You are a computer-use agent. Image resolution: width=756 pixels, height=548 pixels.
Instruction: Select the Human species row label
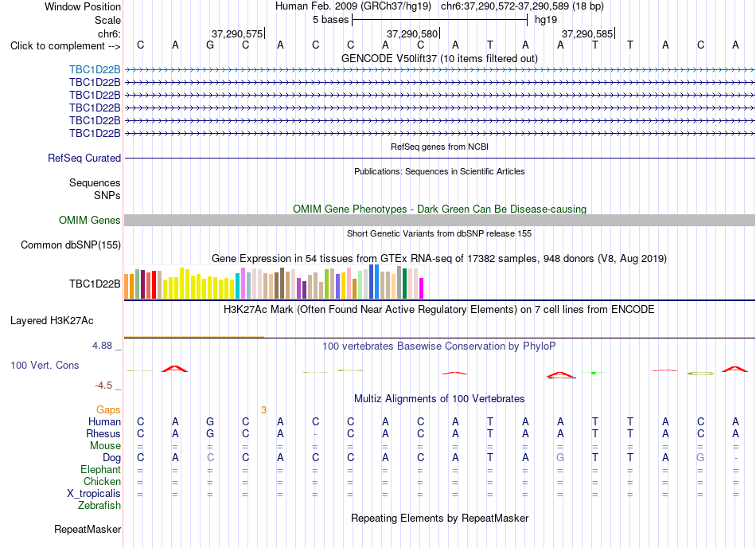(104, 421)
